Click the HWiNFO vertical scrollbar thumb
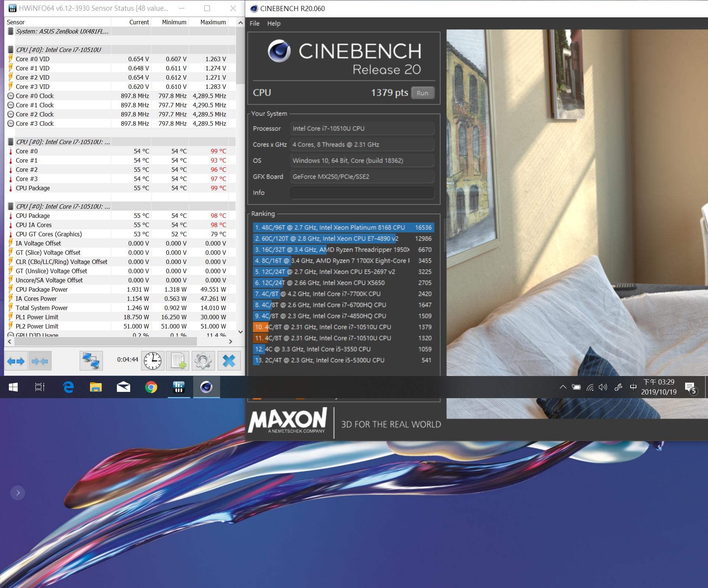 240,55
